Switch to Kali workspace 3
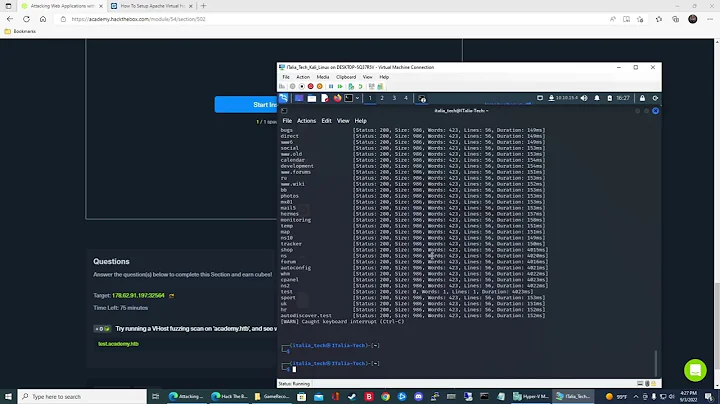 pyautogui.click(x=394, y=98)
